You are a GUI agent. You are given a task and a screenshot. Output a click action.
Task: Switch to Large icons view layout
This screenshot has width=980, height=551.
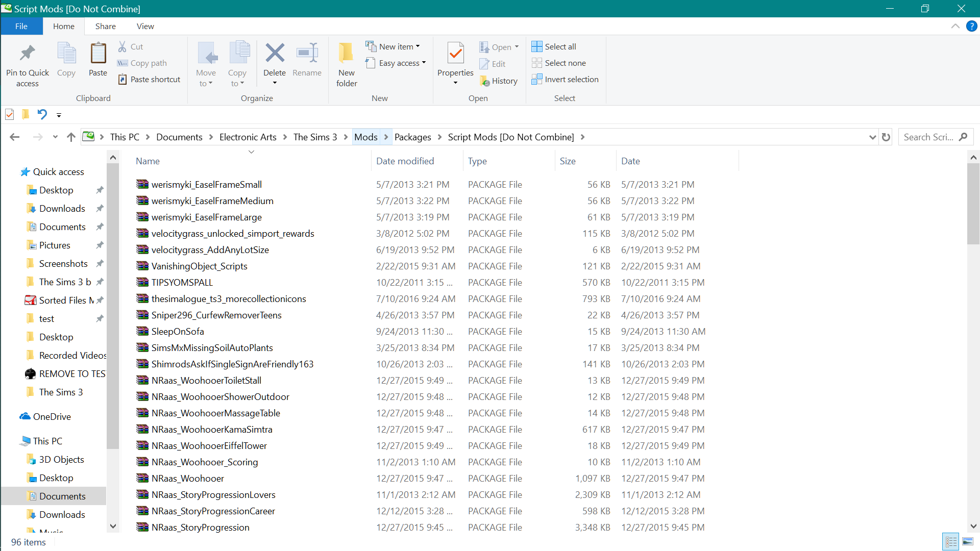pos(968,542)
